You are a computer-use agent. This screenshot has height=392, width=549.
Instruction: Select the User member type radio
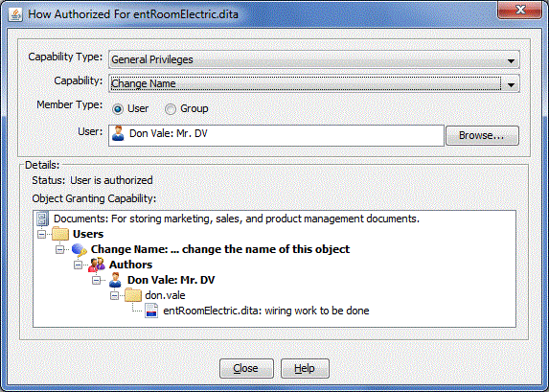tap(118, 109)
